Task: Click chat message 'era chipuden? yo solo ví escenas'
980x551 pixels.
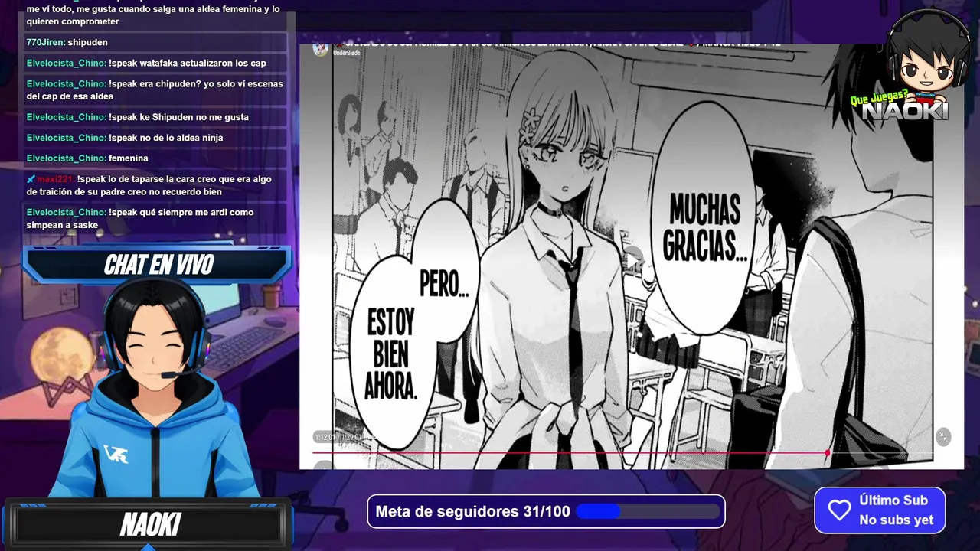Action: click(156, 90)
